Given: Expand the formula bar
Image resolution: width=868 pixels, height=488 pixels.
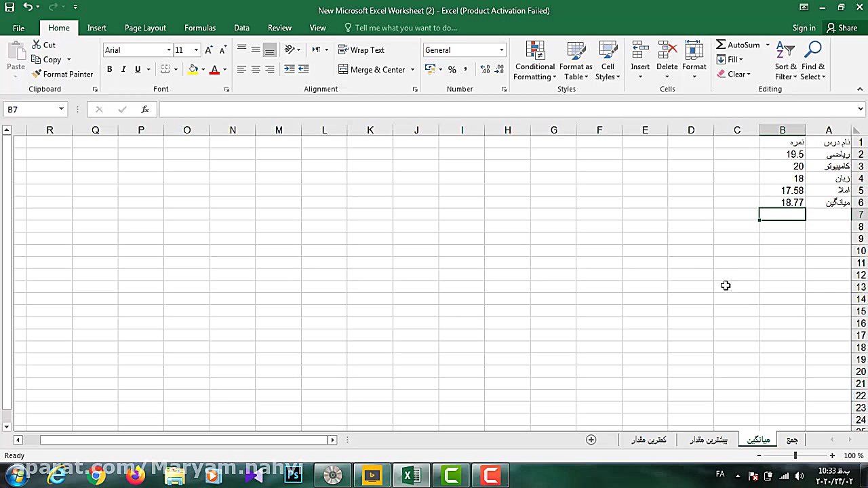Looking at the screenshot, I should pyautogui.click(x=861, y=109).
